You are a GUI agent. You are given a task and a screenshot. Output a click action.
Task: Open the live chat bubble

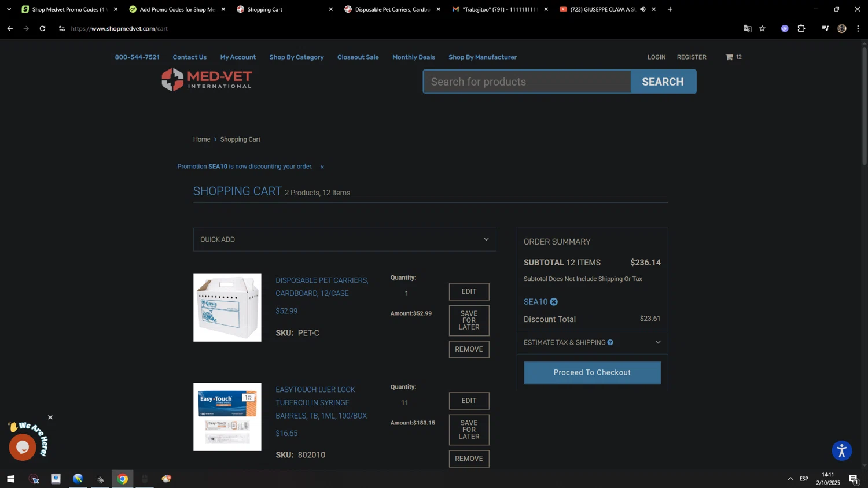tap(23, 447)
